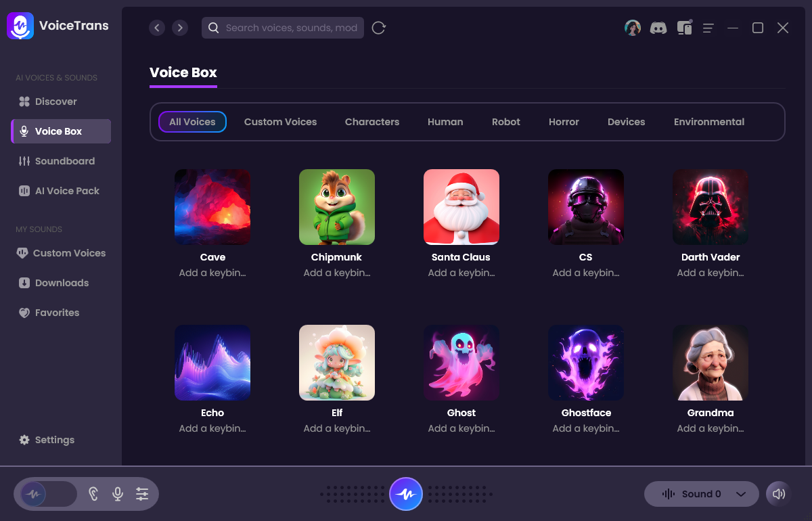Enable hear myself with the ear icon

93,494
